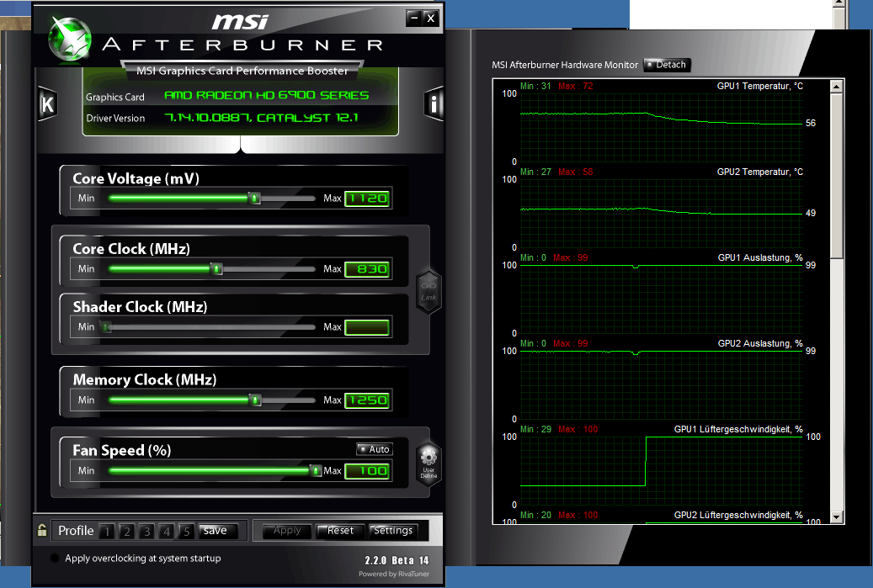
Task: Click the Reset button
Action: pos(340,531)
